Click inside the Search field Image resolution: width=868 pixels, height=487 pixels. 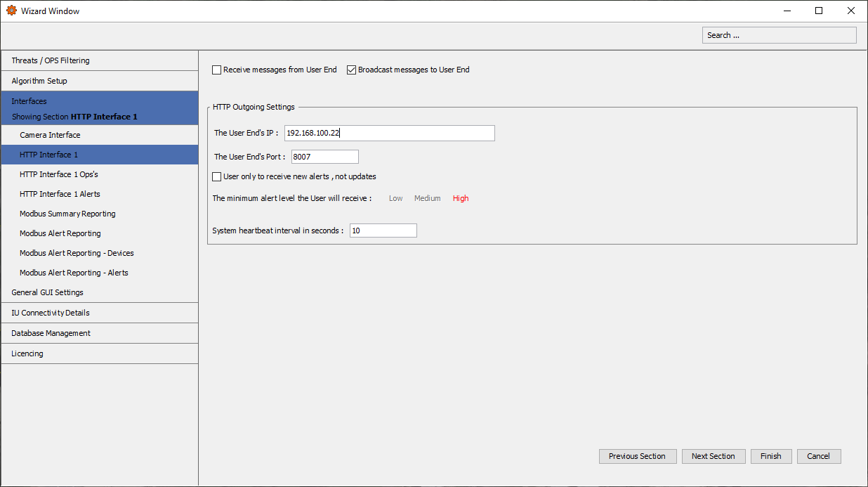click(779, 34)
